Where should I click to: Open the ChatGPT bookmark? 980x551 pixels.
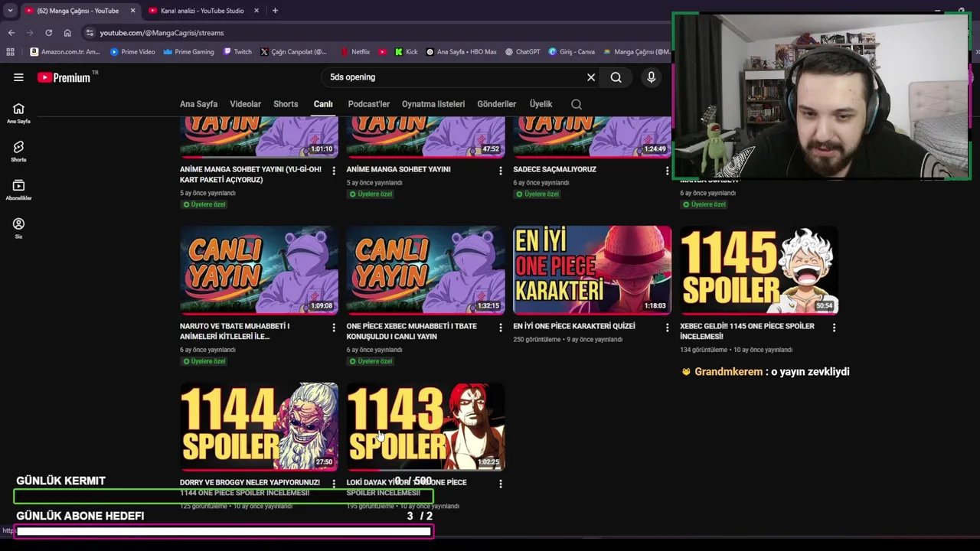tap(523, 52)
